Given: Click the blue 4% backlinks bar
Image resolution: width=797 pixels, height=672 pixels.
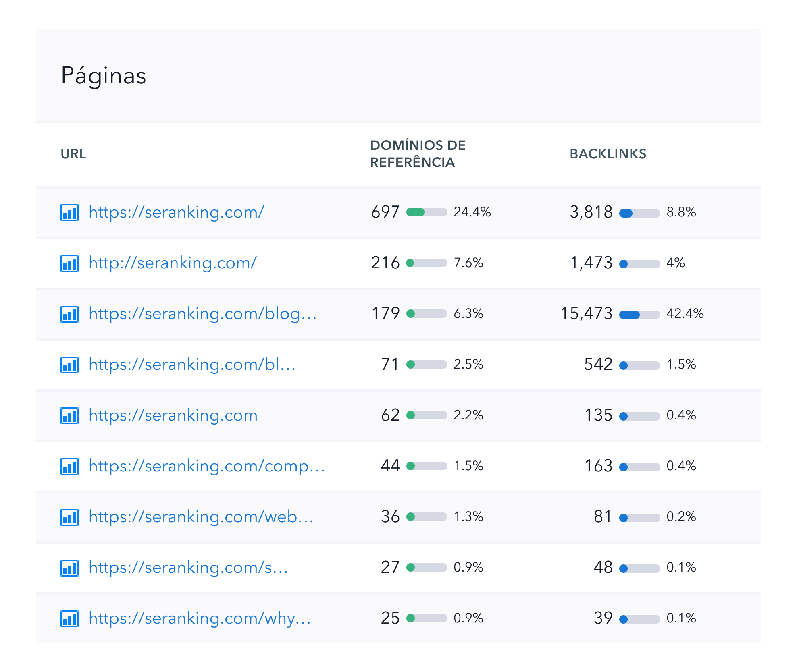Looking at the screenshot, I should [x=639, y=264].
